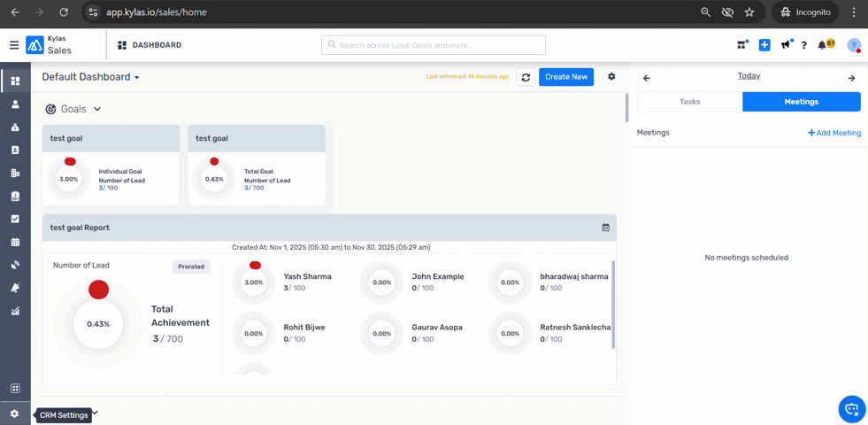868x425 pixels.
Task: Open the Reports chart icon in sidebar
Action: (x=15, y=312)
